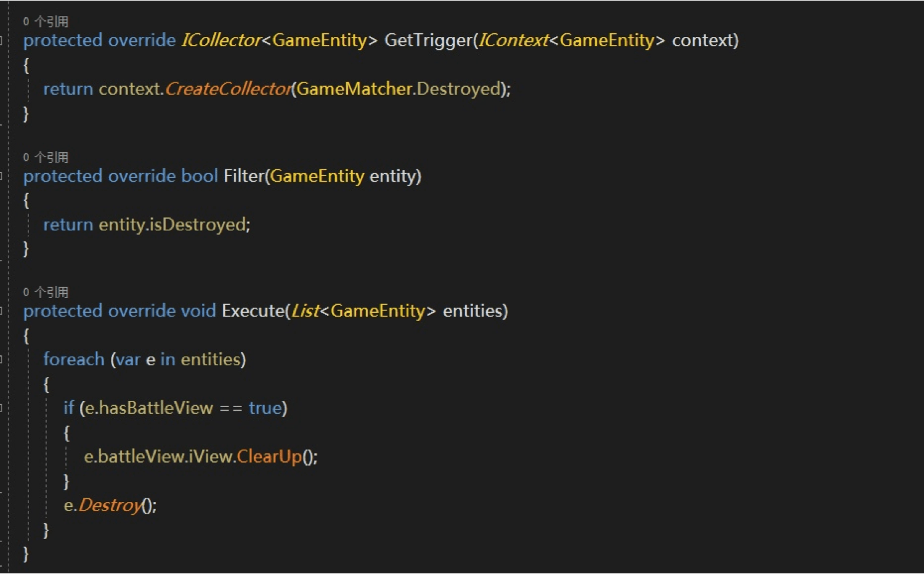924x574 pixels.
Task: Click entities parameter in Execute signature
Action: [472, 311]
